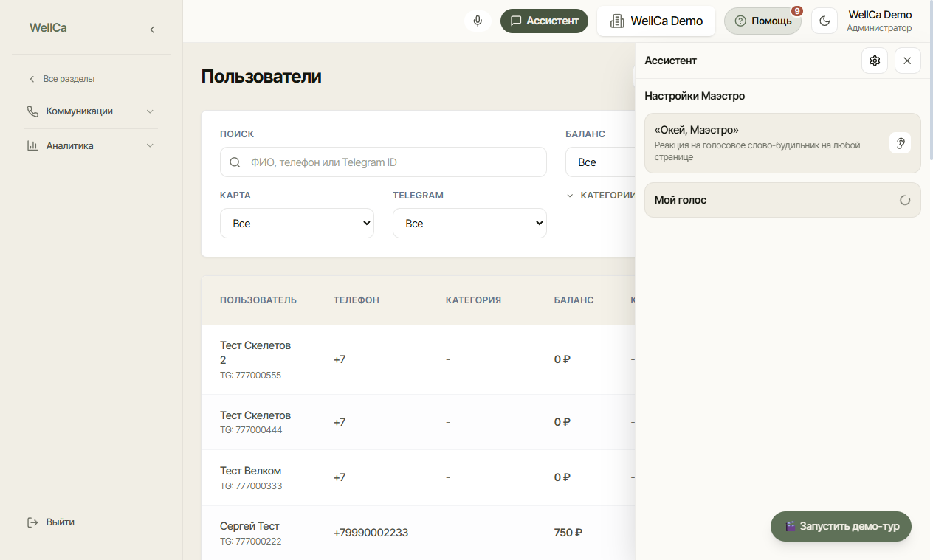Click the logout icon beside Выйти
The height and width of the screenshot is (560, 933).
pos(32,522)
